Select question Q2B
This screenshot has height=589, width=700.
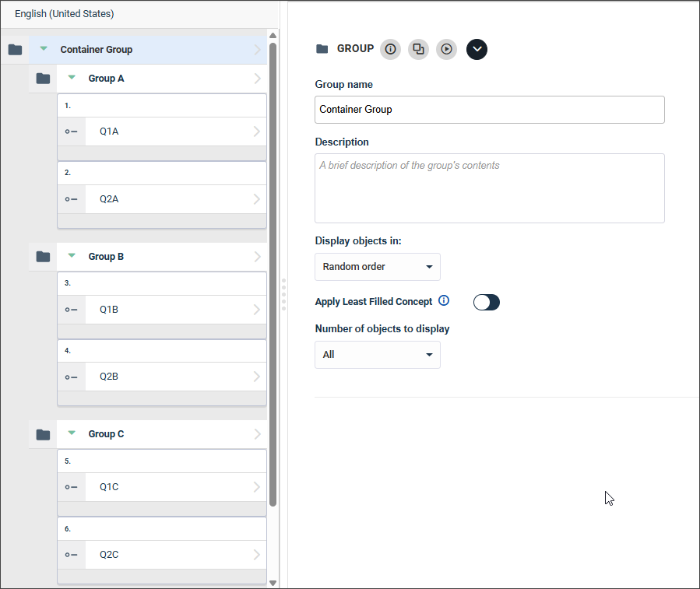click(109, 377)
